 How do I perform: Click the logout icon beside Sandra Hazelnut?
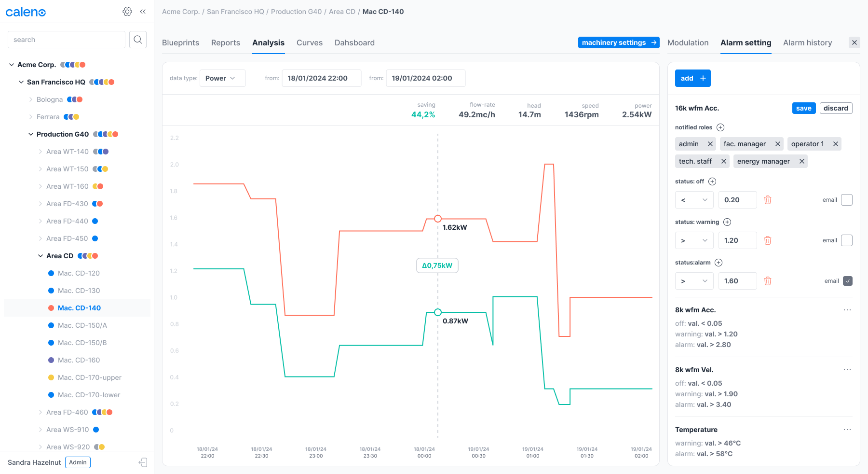[143, 462]
